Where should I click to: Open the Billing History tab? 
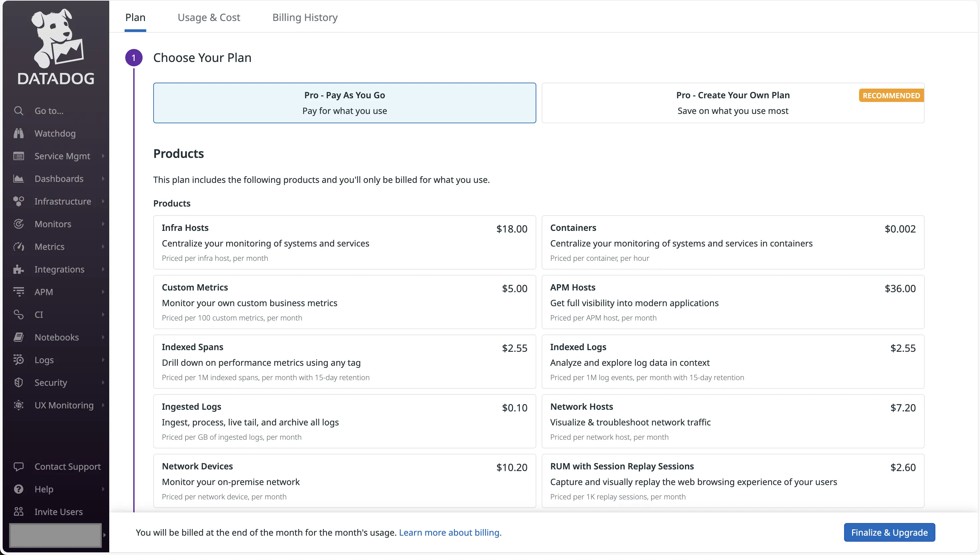[x=304, y=17]
